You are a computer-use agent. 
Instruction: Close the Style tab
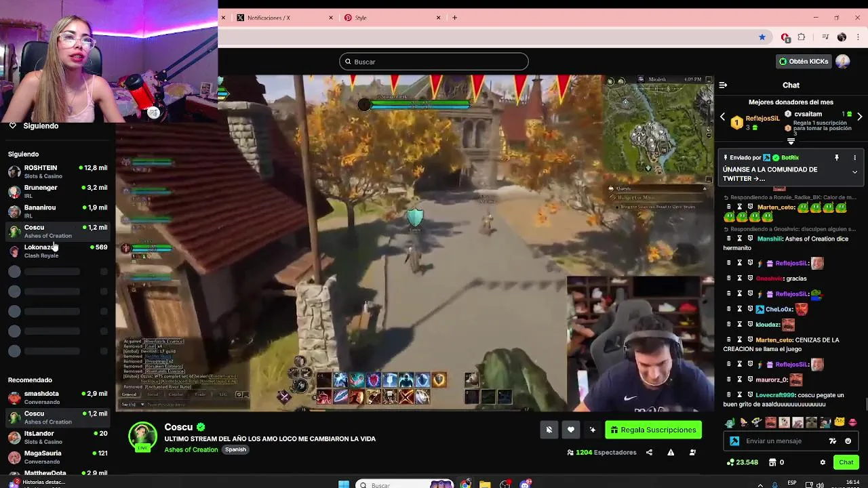point(438,18)
